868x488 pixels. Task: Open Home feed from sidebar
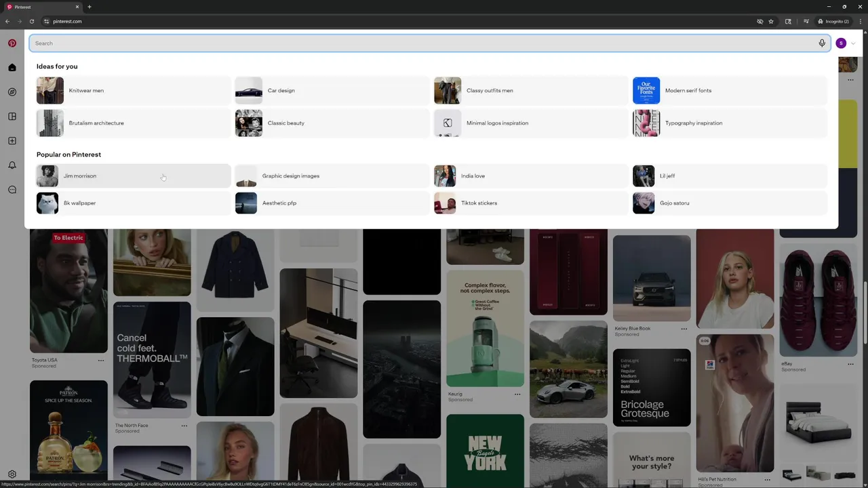pyautogui.click(x=12, y=67)
